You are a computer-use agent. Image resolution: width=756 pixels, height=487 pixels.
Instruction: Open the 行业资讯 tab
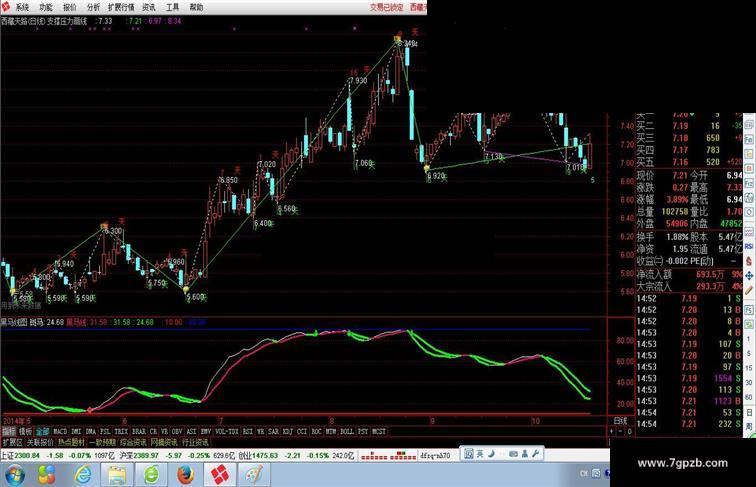195,442
